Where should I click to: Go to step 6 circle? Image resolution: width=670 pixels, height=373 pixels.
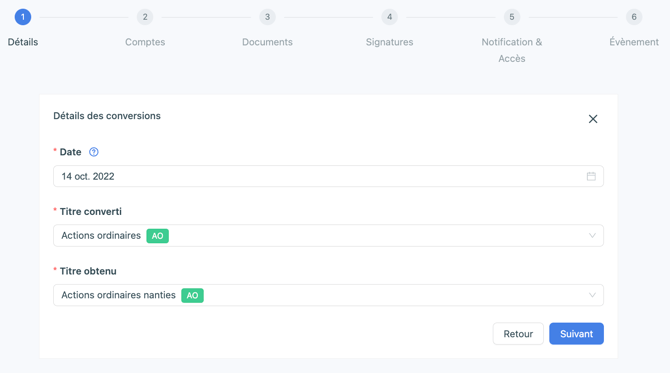(634, 17)
